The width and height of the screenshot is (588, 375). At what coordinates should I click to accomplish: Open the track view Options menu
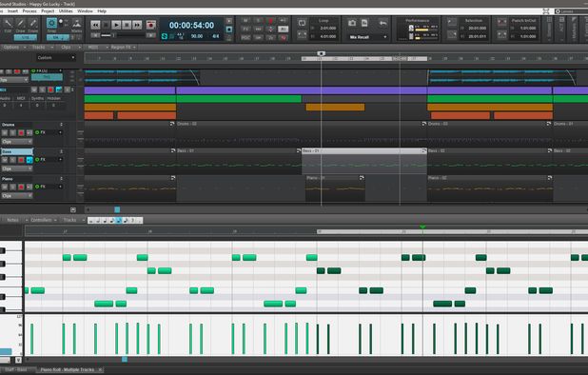pos(14,48)
